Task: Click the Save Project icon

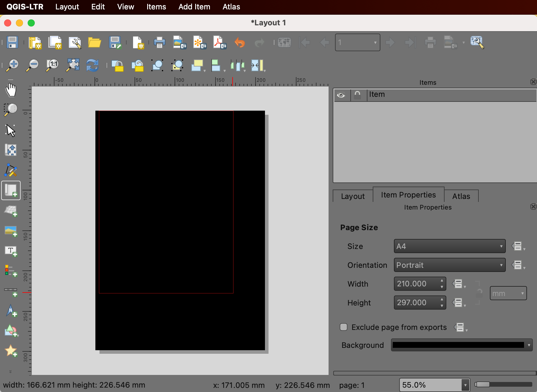Action: click(x=12, y=43)
